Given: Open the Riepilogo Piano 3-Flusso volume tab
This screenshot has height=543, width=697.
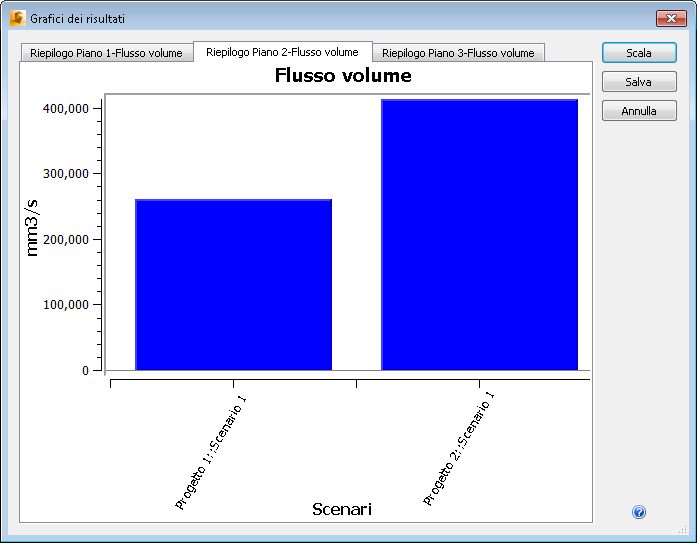Looking at the screenshot, I should tap(458, 53).
